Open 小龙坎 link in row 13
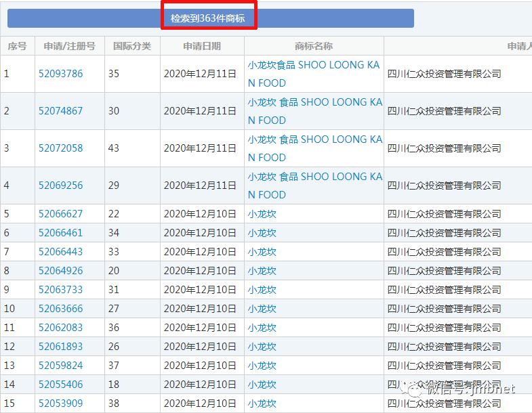This screenshot has height=413, width=532. click(262, 366)
